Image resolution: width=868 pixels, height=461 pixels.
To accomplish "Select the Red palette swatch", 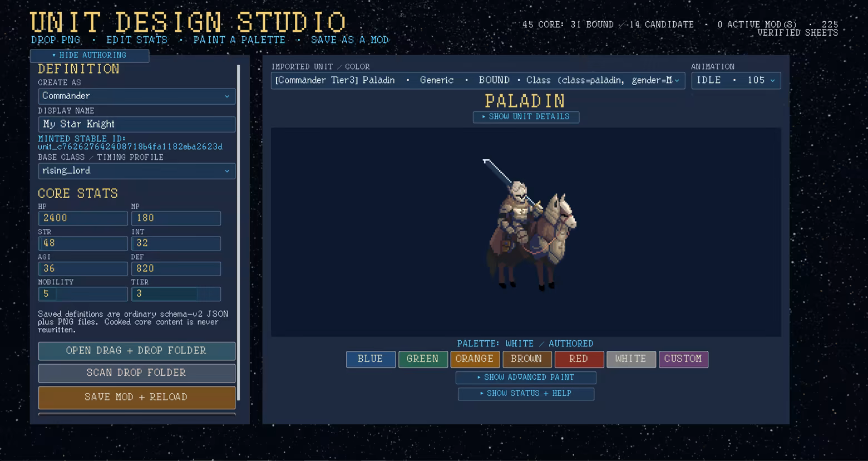I will click(x=579, y=359).
